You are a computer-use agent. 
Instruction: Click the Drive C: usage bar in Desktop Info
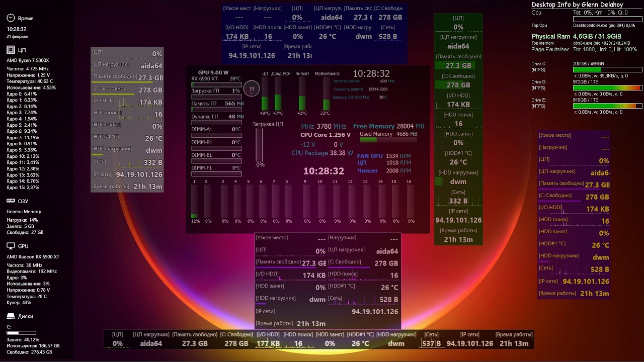pyautogui.click(x=608, y=70)
